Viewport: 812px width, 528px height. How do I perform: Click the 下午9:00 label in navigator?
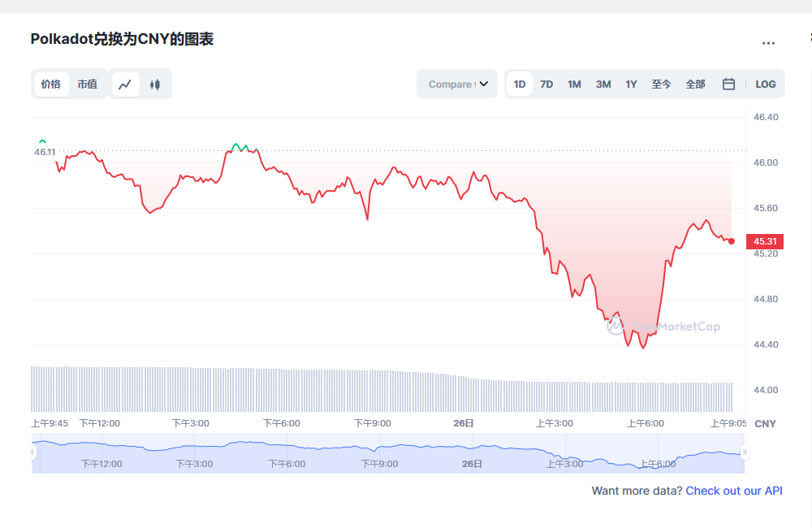(379, 464)
